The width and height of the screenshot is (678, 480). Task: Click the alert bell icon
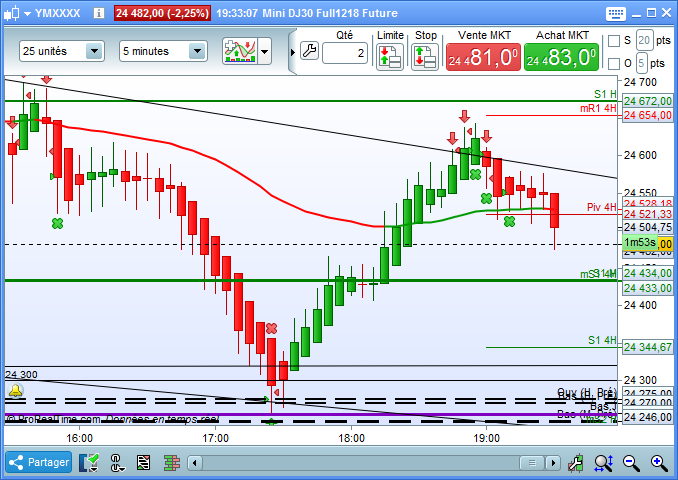16,390
